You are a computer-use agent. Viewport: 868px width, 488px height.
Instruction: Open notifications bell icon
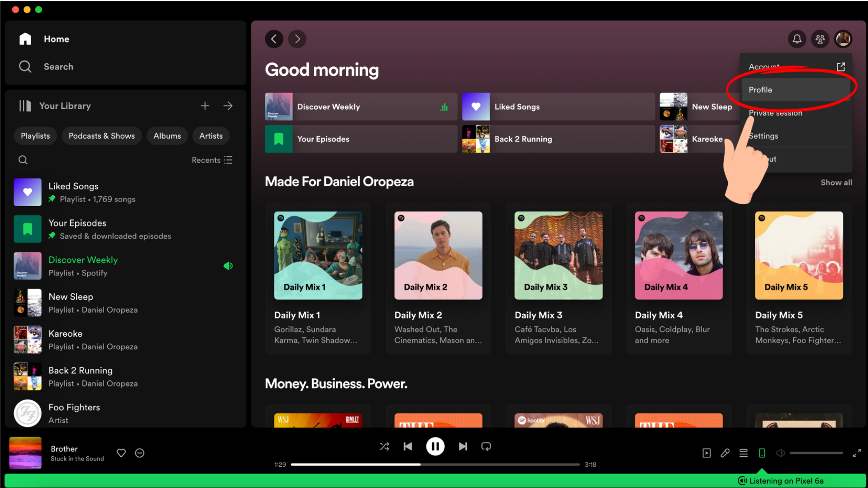[797, 39]
